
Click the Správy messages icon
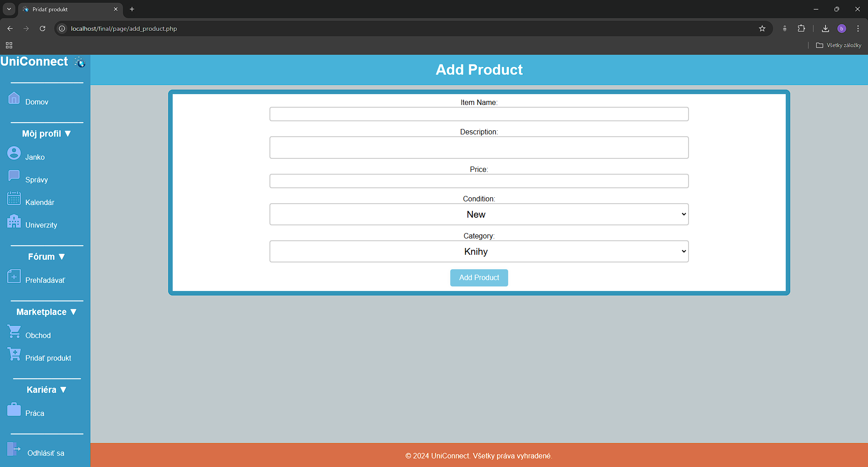(14, 176)
